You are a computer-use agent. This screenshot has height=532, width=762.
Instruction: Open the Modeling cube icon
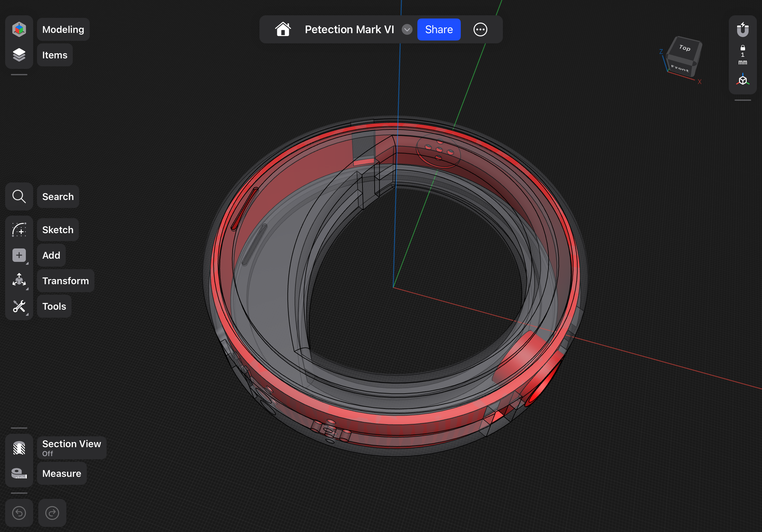tap(19, 29)
